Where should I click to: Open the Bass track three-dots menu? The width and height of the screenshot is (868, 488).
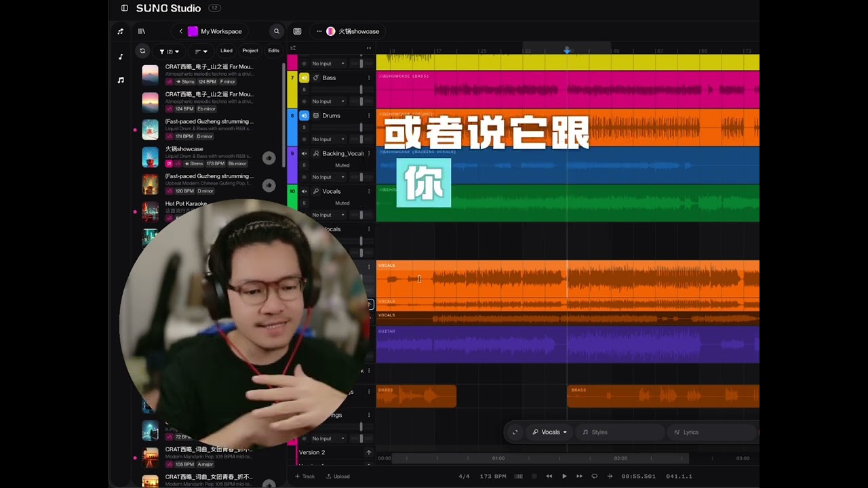click(x=369, y=78)
